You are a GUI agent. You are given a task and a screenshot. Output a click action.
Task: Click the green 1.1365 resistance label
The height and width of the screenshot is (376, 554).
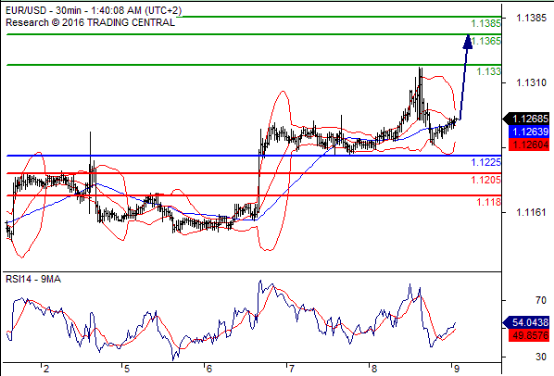pos(486,41)
